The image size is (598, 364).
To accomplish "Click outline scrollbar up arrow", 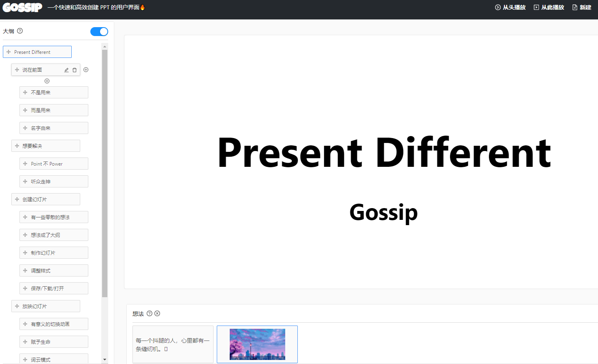I will [105, 47].
